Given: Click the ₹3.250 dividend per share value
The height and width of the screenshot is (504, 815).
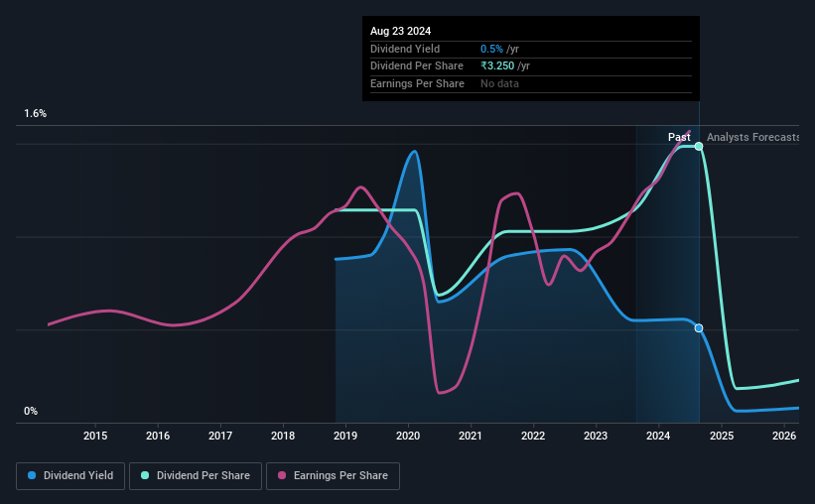Looking at the screenshot, I should point(497,66).
